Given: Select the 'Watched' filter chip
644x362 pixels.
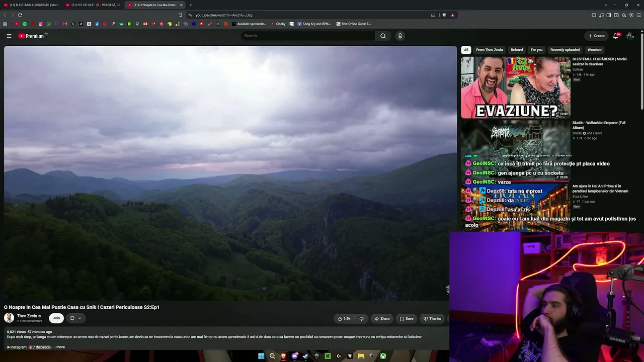Looking at the screenshot, I should click(x=594, y=50).
